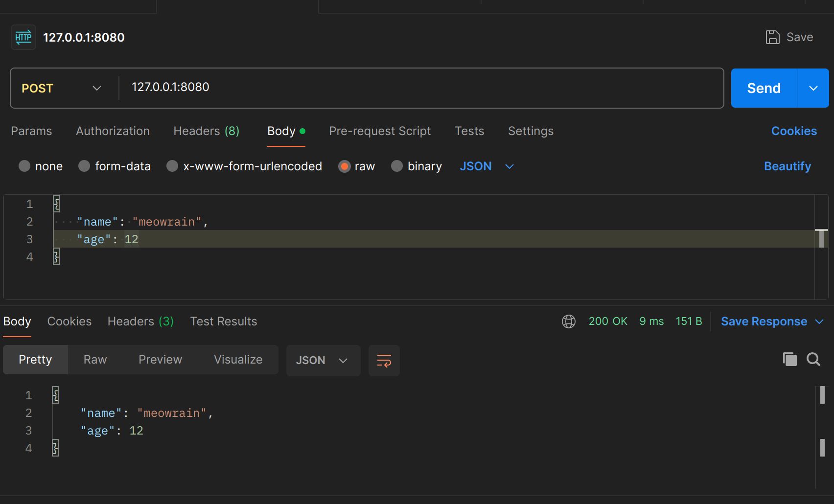
Task: Click the globe network information icon
Action: point(568,321)
